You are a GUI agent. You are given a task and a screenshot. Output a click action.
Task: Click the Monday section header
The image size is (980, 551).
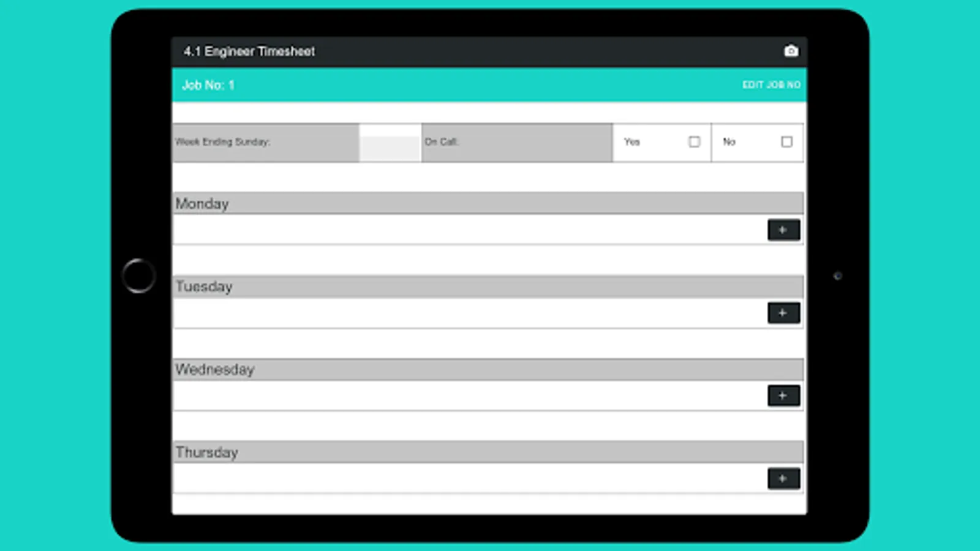click(x=488, y=203)
